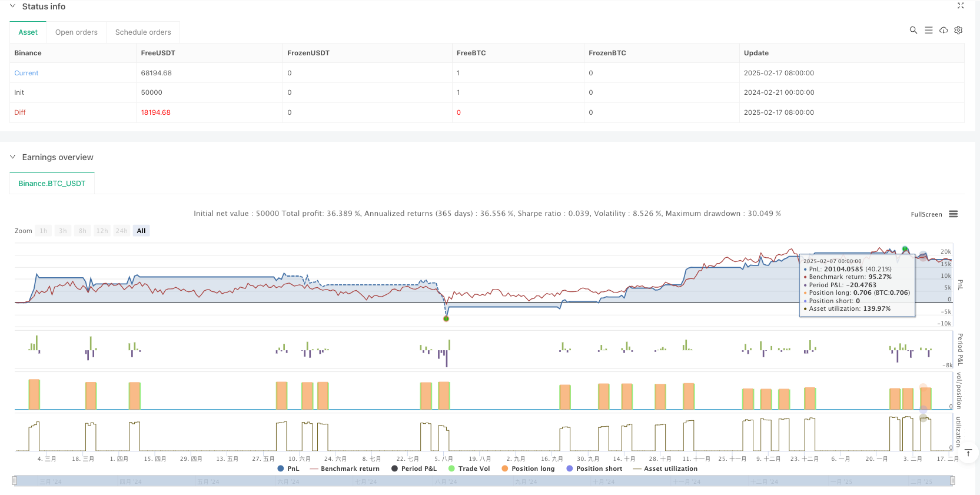The width and height of the screenshot is (980, 495).
Task: Click the 50000 initial FreeUSDT value
Action: pyautogui.click(x=152, y=92)
